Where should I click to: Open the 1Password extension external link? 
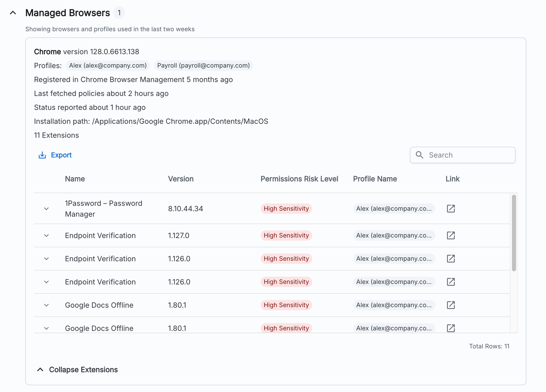click(451, 209)
